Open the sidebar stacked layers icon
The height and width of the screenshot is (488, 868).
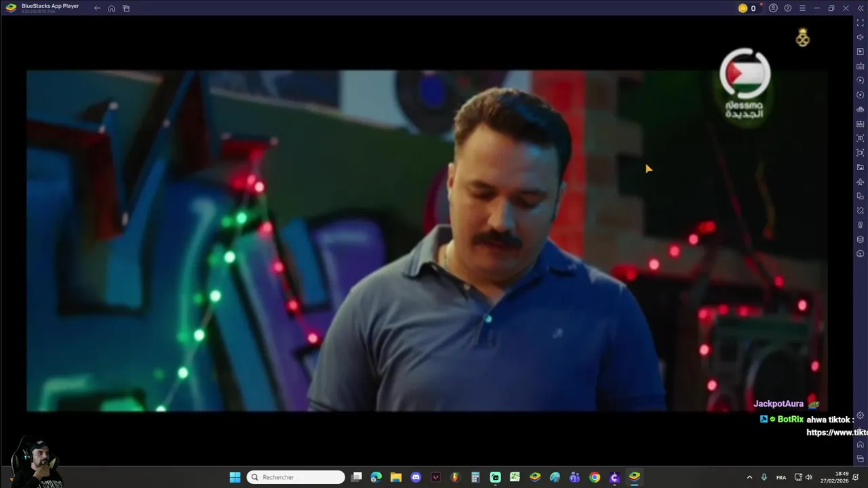pos(861,239)
